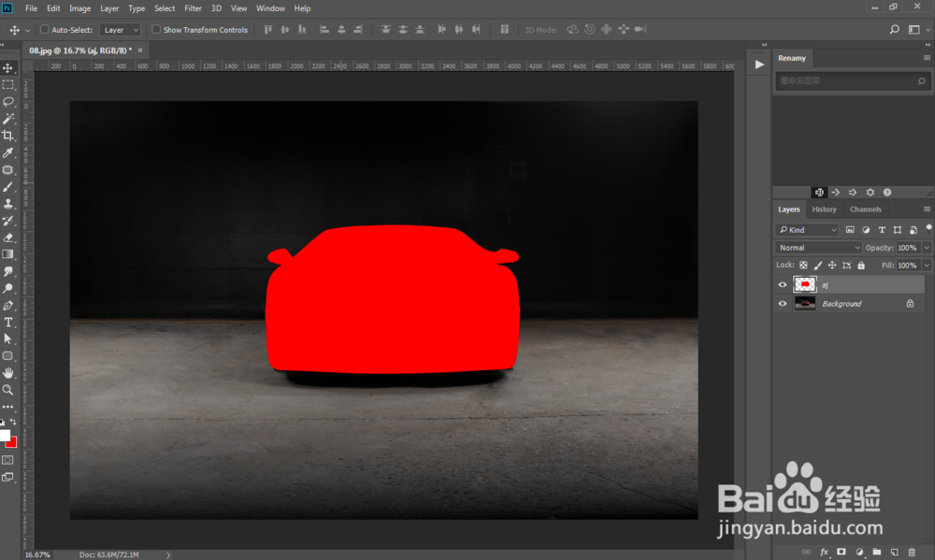Select the Crop tool
The image size is (935, 560).
[x=7, y=136]
